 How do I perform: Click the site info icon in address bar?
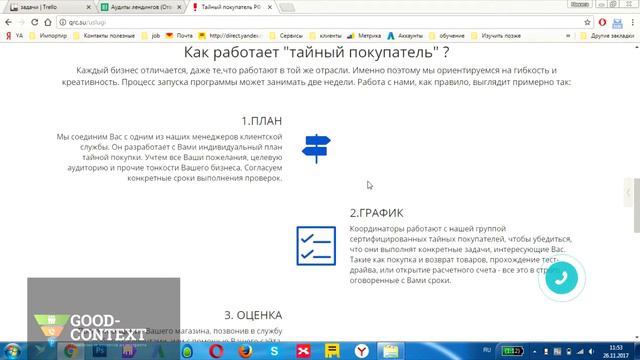[x=62, y=22]
